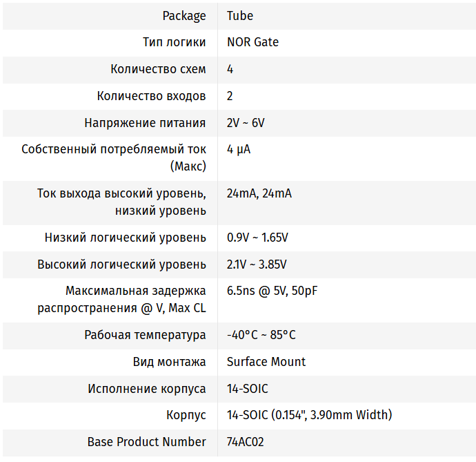Click the "2.1V ~ 3.85V" value
The height and width of the screenshot is (462, 476).
[x=257, y=264]
